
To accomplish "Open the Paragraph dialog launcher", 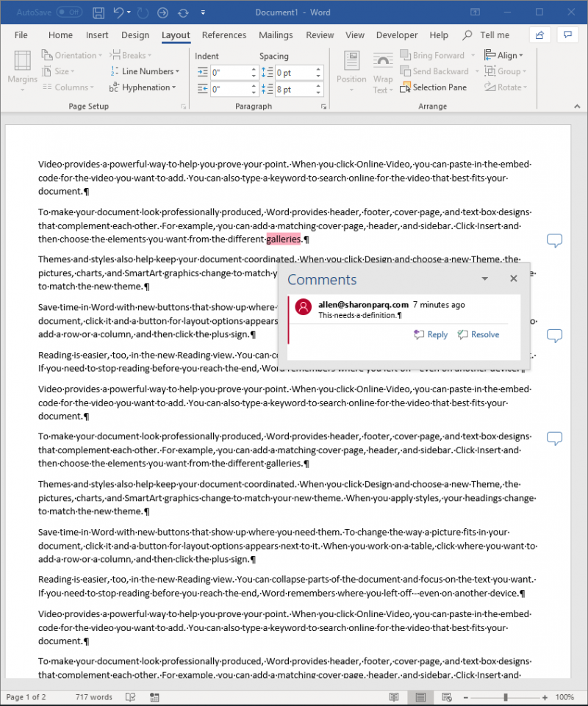I will pos(323,107).
